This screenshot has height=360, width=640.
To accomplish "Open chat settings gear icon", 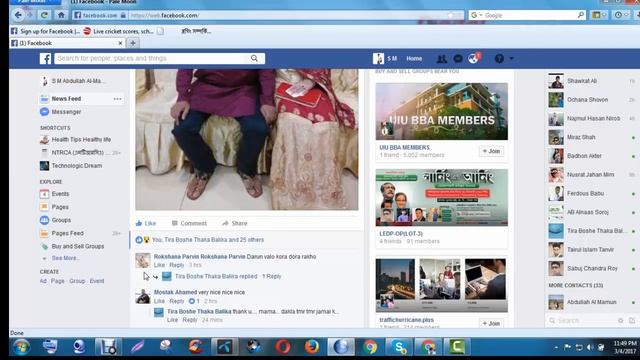I will tap(620, 321).
